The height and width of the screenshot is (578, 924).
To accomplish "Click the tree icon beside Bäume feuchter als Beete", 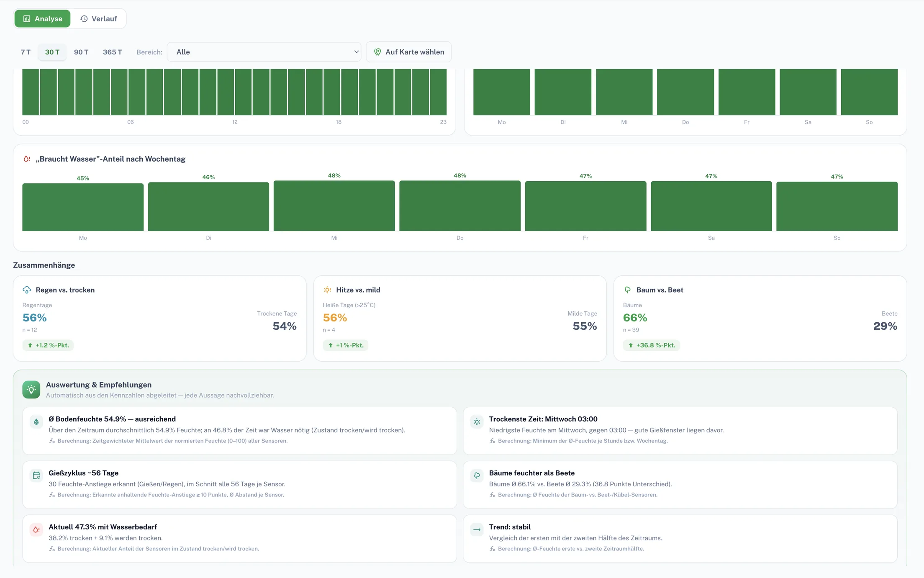I will (477, 476).
